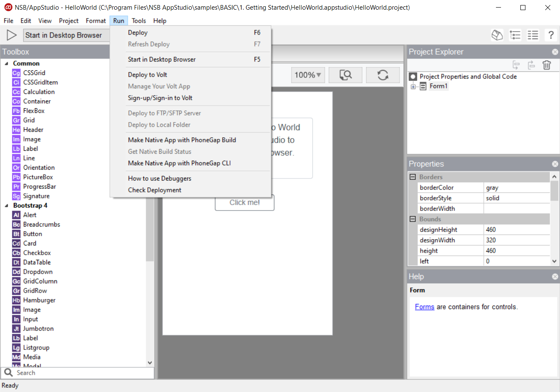The image size is (560, 392).
Task: Click Start in Desktop Browser toolbar button
Action: (x=66, y=35)
